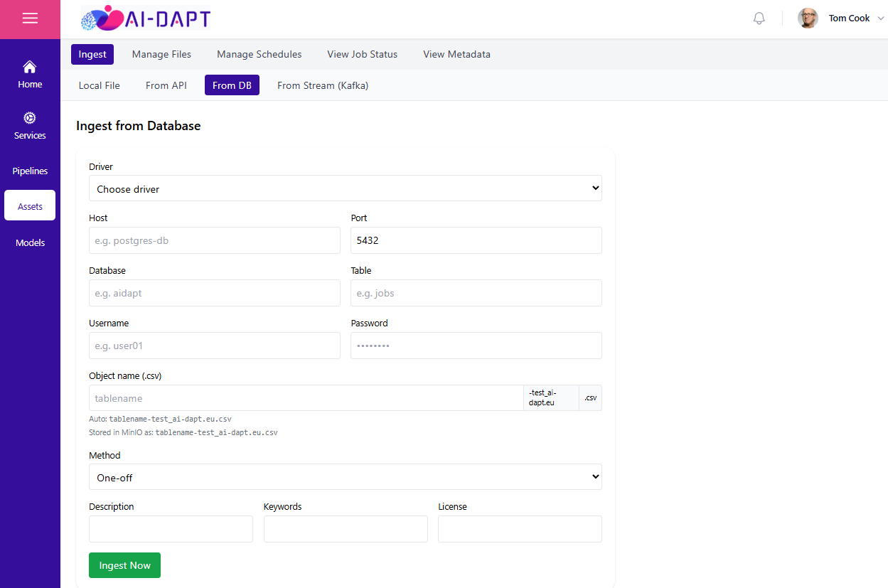Image resolution: width=888 pixels, height=588 pixels.
Task: Click Tom Cook's profile avatar
Action: (x=808, y=18)
